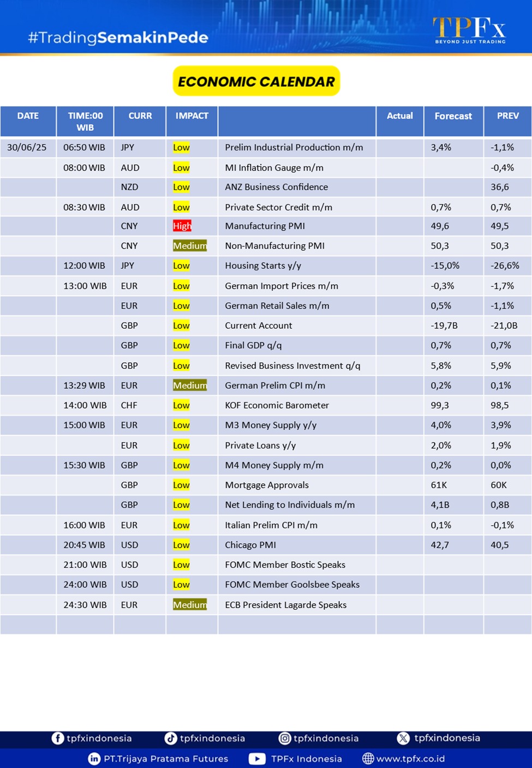Click the Medium label for German Prelim CPI
The image size is (532, 768).
tap(190, 386)
